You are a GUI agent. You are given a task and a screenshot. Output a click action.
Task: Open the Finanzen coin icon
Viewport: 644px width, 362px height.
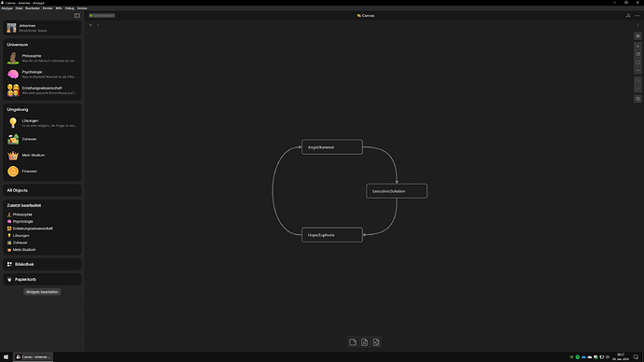13,171
